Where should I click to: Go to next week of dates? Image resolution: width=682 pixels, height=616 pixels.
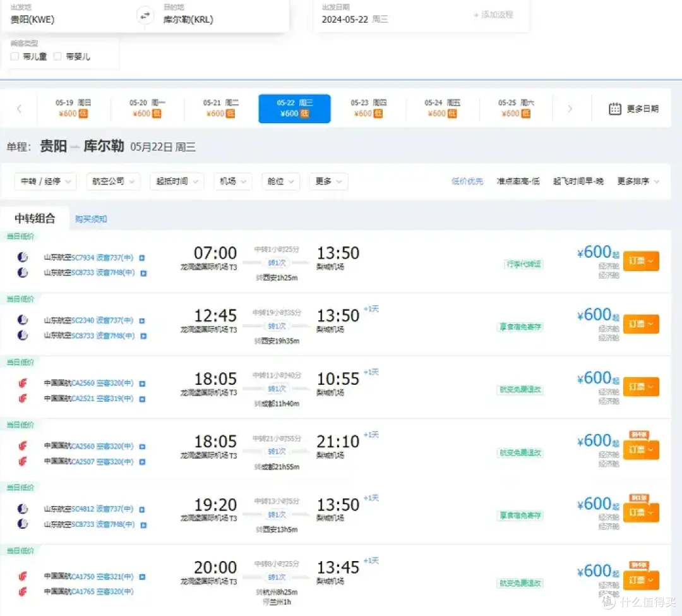(x=570, y=109)
